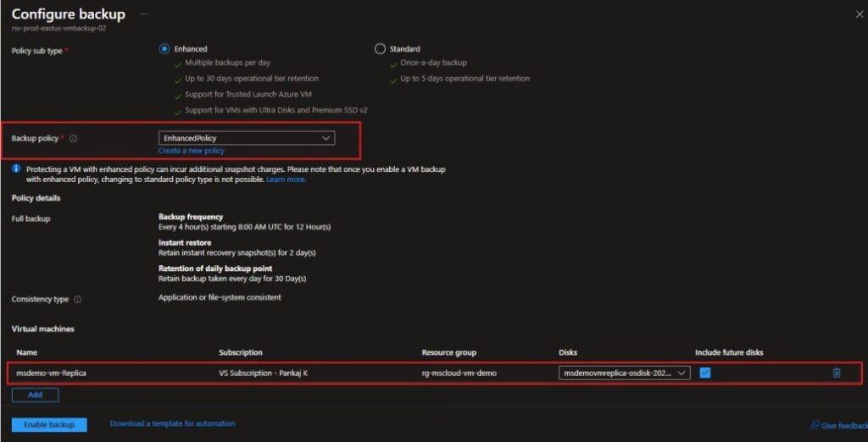The image size is (868, 442).
Task: Click Give feedback link
Action: click(x=838, y=425)
